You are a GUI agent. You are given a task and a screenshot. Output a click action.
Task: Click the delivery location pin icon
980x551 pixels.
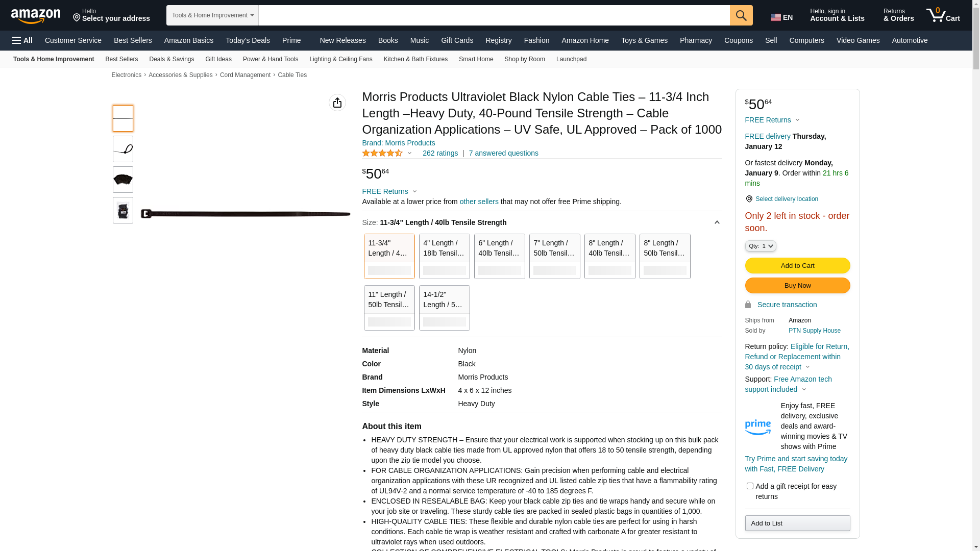tap(749, 199)
